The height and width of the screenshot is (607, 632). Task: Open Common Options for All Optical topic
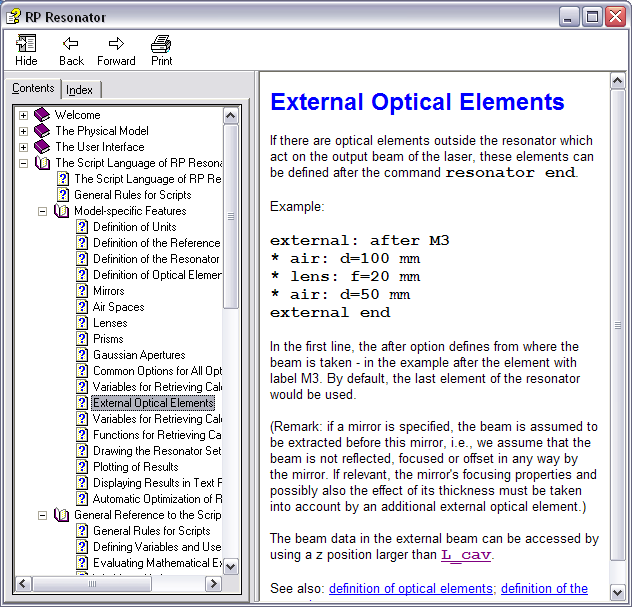157,371
